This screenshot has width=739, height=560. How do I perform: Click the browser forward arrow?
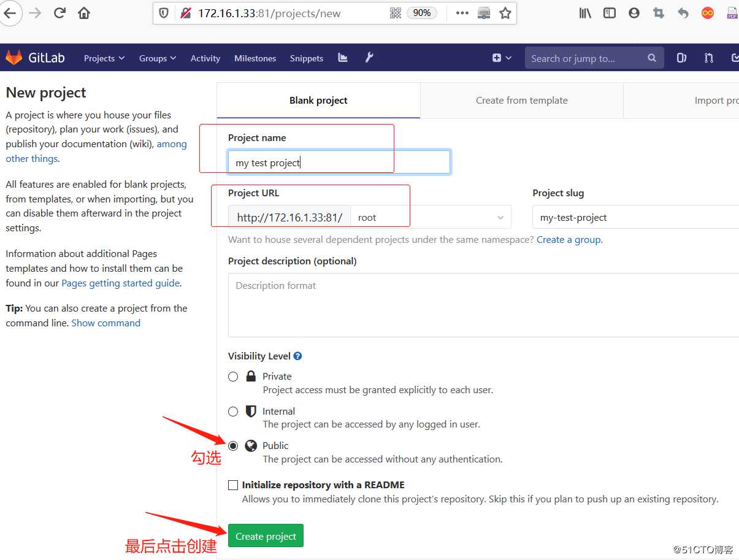coord(35,13)
